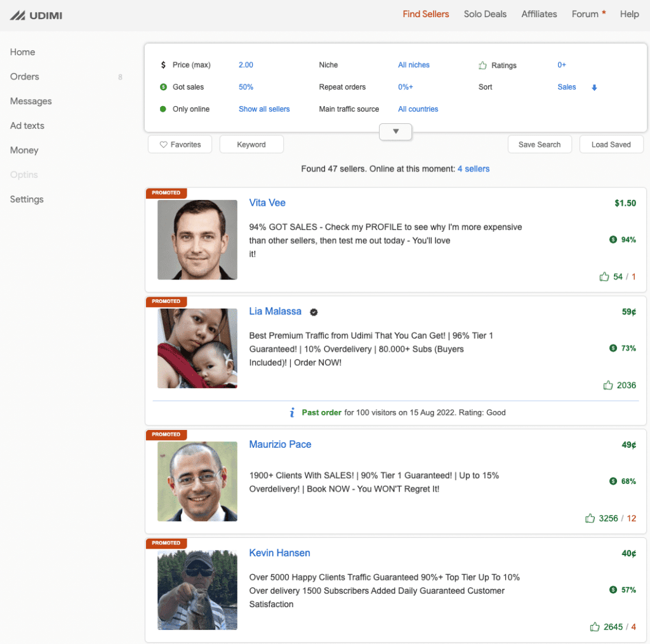Click the Favorites button
The height and width of the screenshot is (644, 650).
[x=180, y=144]
